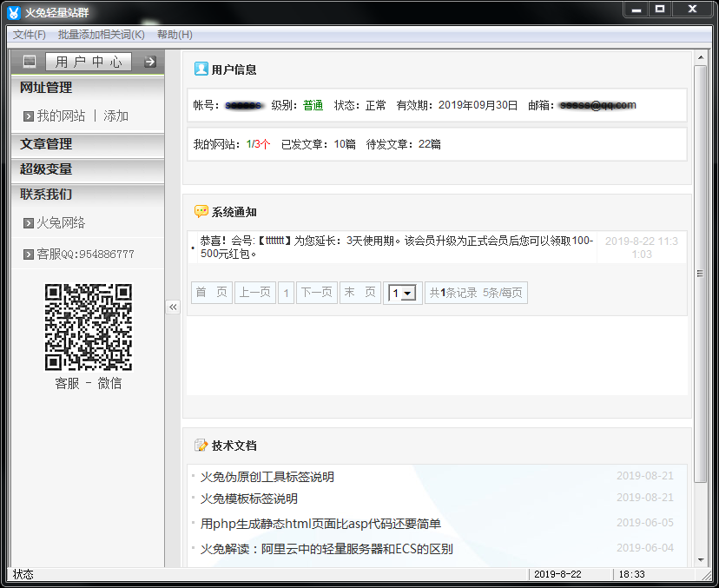Click the 下一页 pagination button
Viewport: 719px width, 588px height.
pos(317,293)
